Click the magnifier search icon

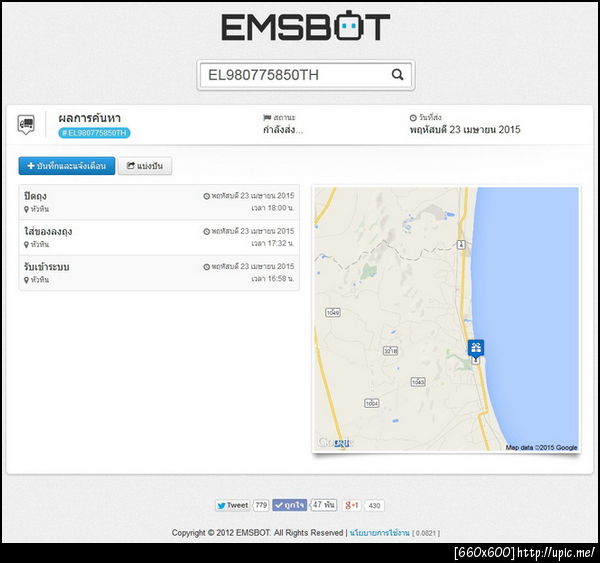[398, 75]
